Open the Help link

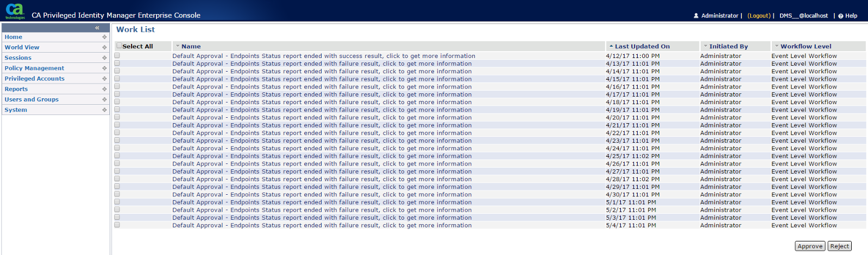pos(851,16)
